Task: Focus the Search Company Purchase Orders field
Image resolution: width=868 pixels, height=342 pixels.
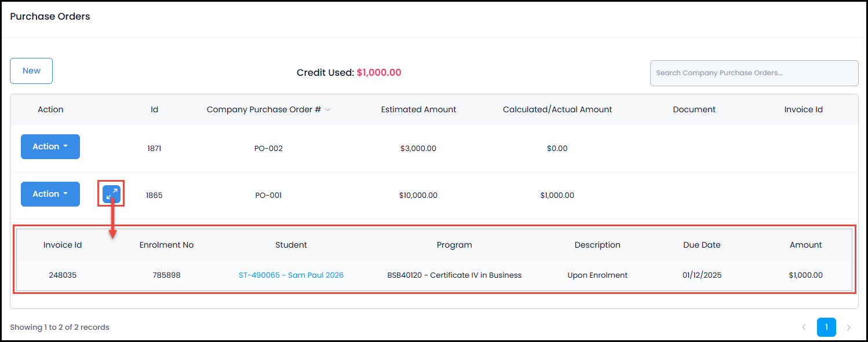Action: (x=753, y=73)
